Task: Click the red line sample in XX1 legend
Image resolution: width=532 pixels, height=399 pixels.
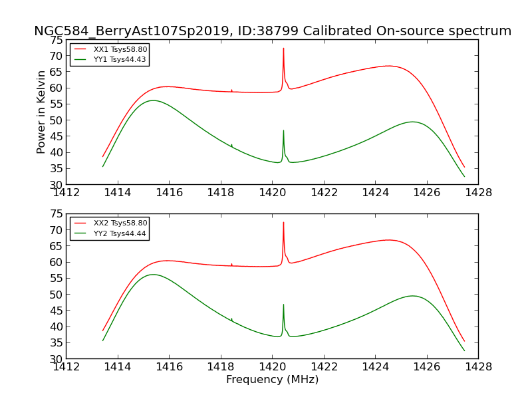Action: [x=80, y=49]
